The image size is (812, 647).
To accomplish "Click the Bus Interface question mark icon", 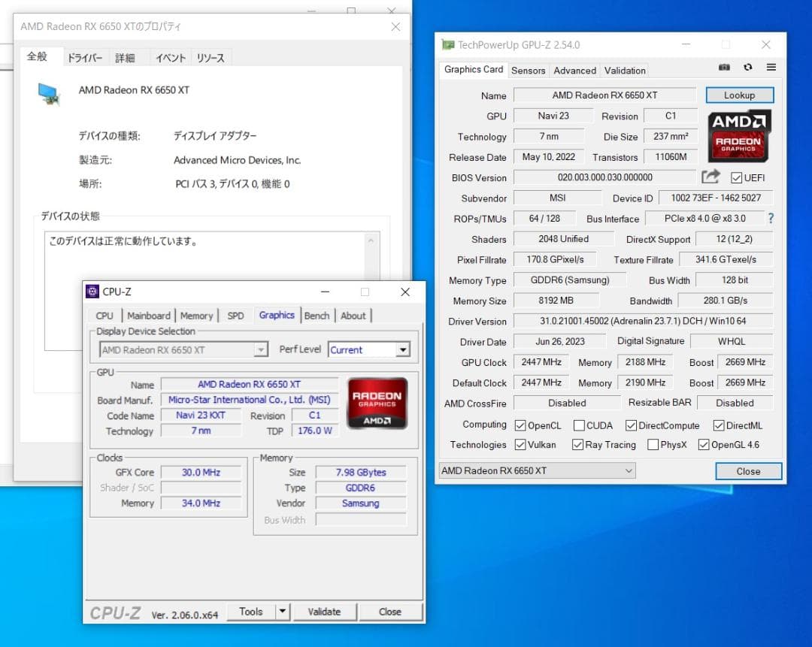I will 770,219.
